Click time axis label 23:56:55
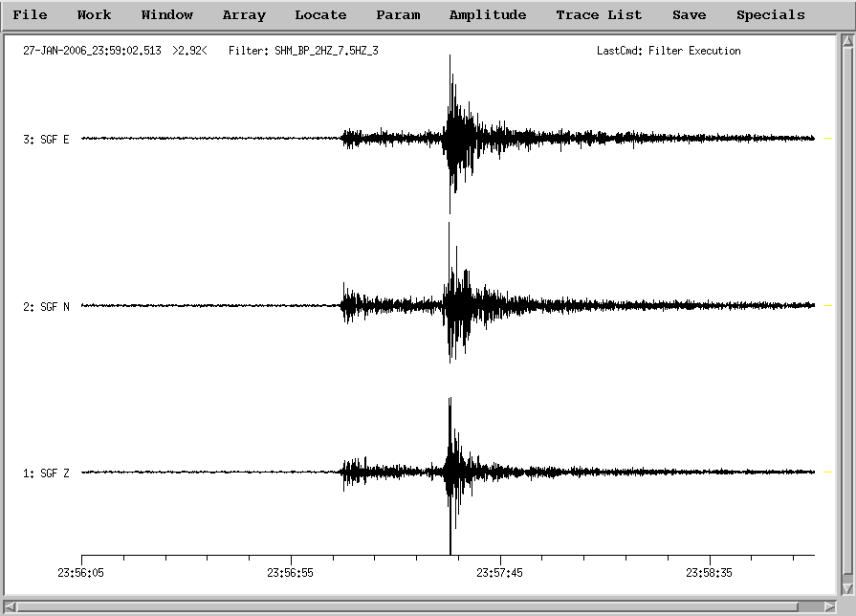Viewport: 856px width, 616px height. click(291, 572)
